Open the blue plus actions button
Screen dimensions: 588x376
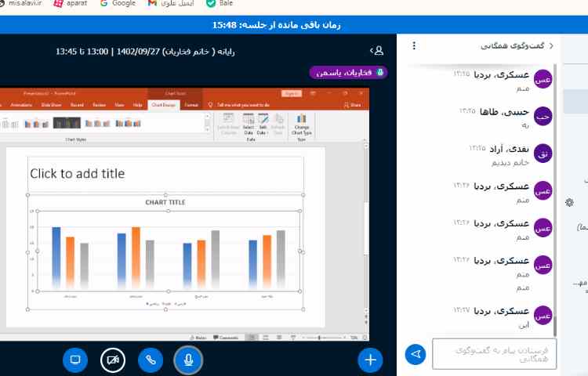[x=370, y=360]
